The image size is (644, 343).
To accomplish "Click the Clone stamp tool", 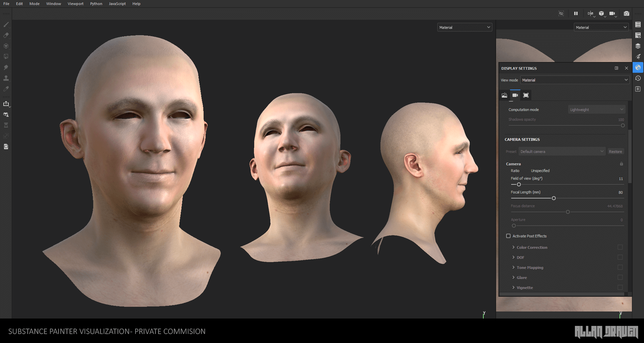I will pyautogui.click(x=6, y=78).
